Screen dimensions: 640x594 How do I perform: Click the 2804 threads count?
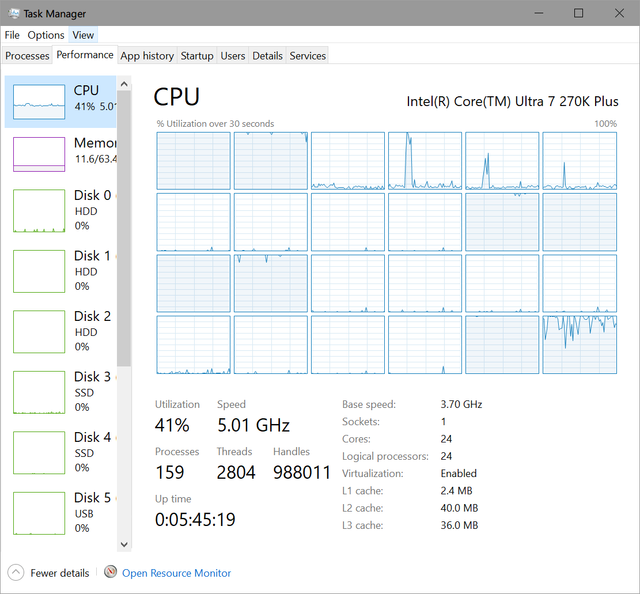236,472
